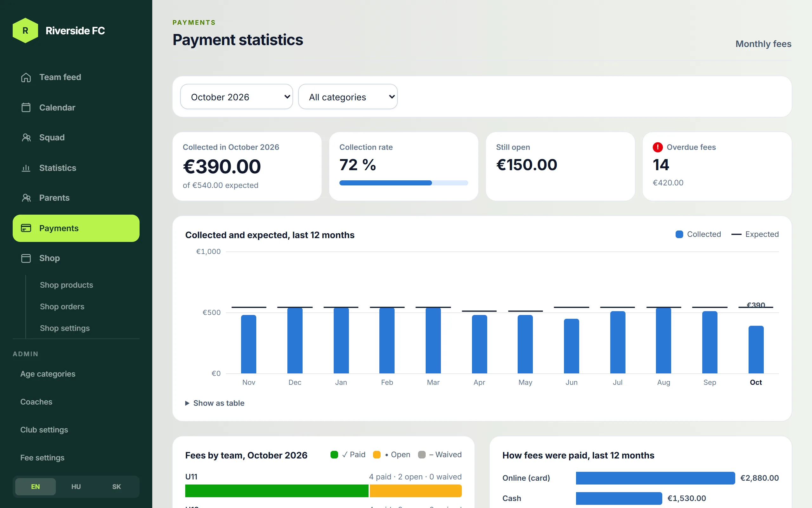
Task: Open the October 2026 month dropdown
Action: (237, 97)
